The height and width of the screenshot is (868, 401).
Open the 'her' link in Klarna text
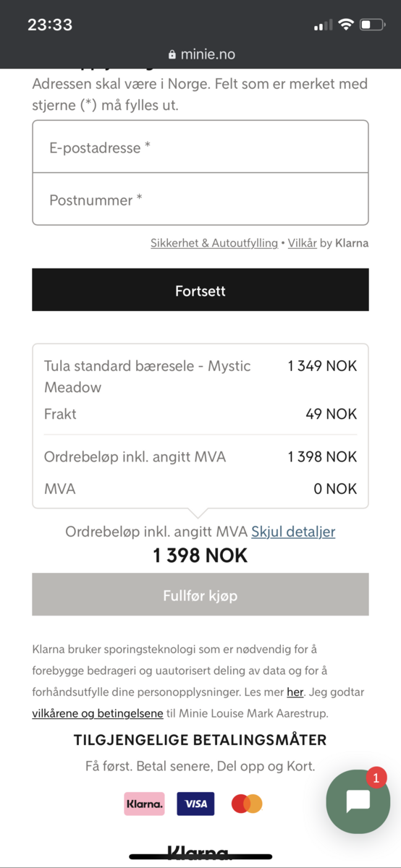click(x=295, y=692)
